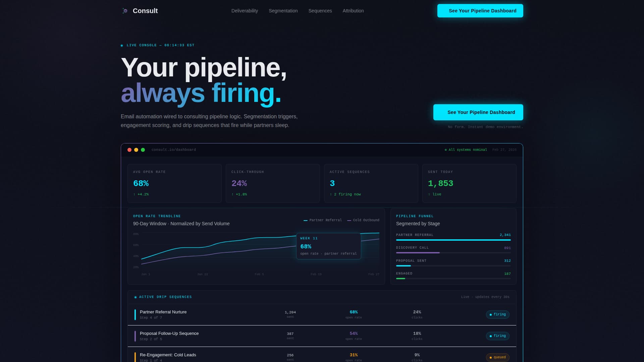Screen dimensions: 644x362
Task: Click the Partner Referral funnel bar
Action: point(453,240)
